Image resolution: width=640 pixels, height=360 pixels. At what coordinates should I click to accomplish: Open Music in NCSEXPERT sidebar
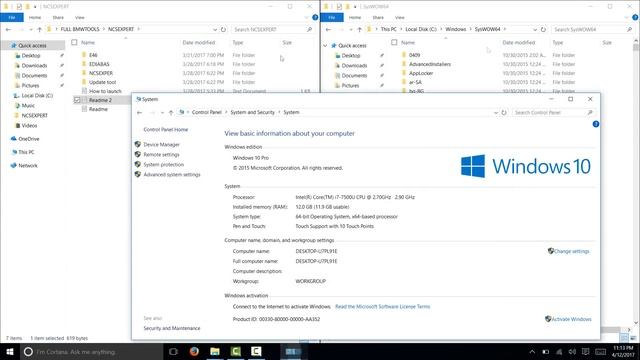[28, 106]
